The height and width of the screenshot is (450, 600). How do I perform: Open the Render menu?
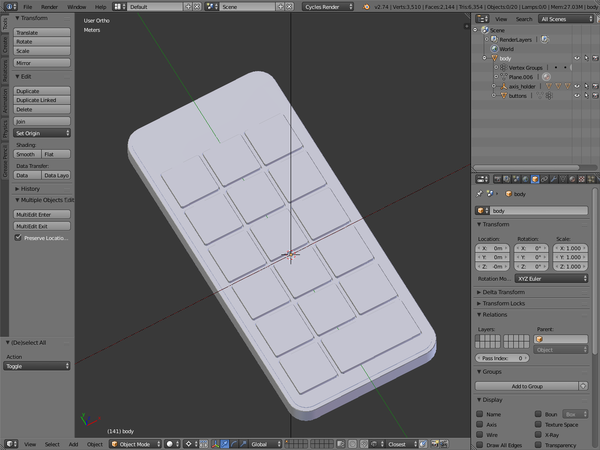pyautogui.click(x=49, y=6)
